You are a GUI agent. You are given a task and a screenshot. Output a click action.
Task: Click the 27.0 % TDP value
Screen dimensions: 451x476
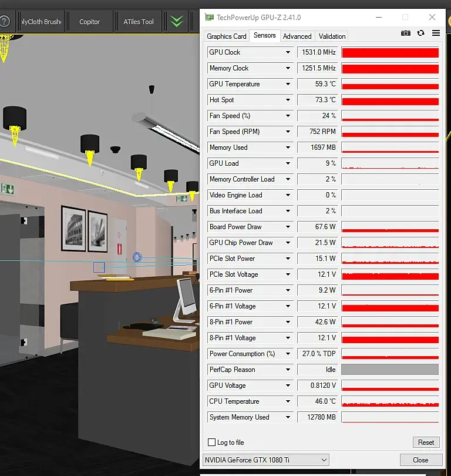point(317,354)
